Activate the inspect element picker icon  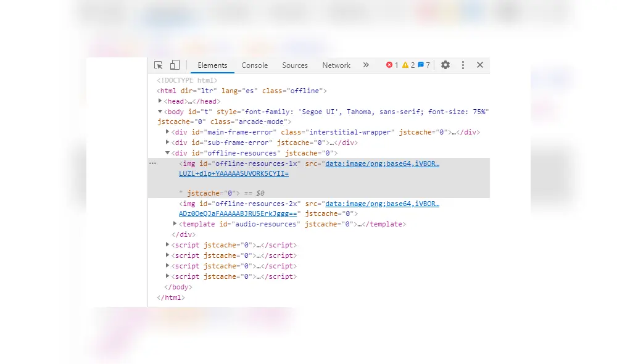(x=159, y=65)
